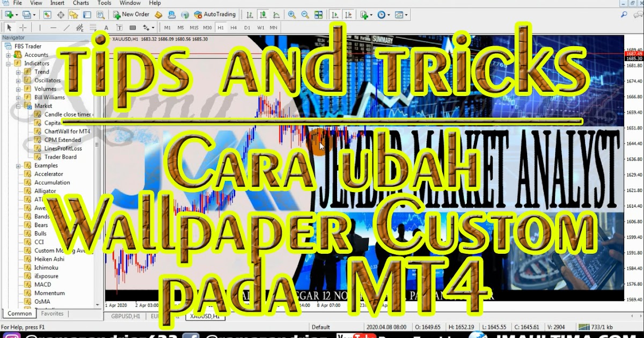Select the Fibonacci retracement tool
Viewport: 644px width, 338px height.
93,27
